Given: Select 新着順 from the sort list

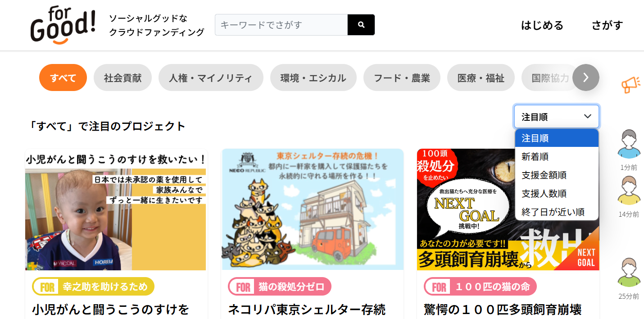Looking at the screenshot, I should (557, 156).
